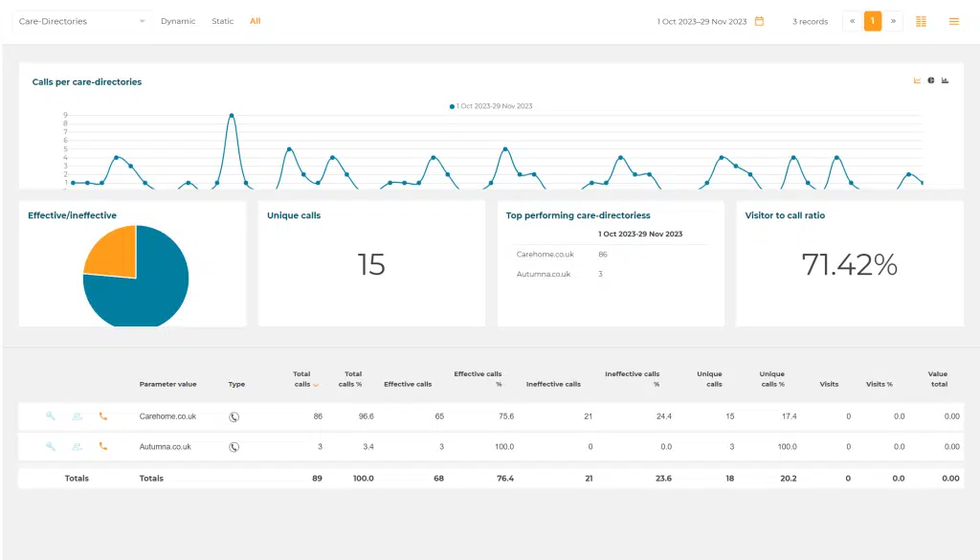Select the Dynamic filter tab

(178, 21)
